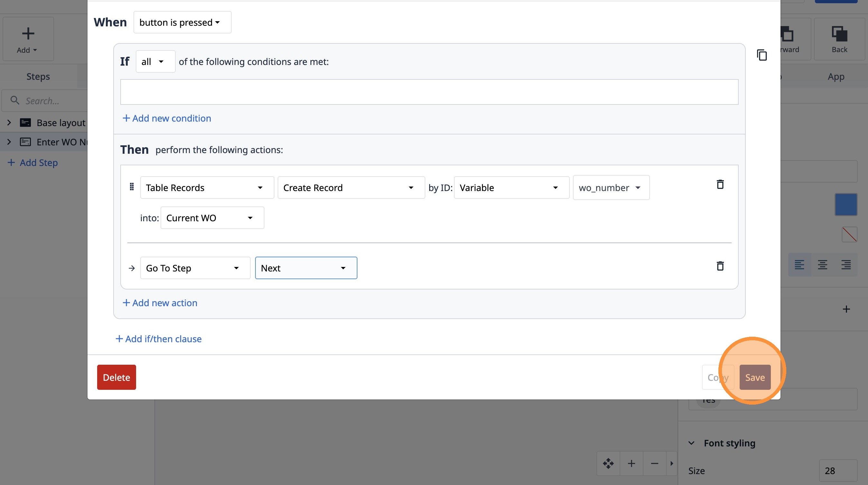Expand the Base layout tree item
This screenshot has width=868, height=485.
click(9, 123)
